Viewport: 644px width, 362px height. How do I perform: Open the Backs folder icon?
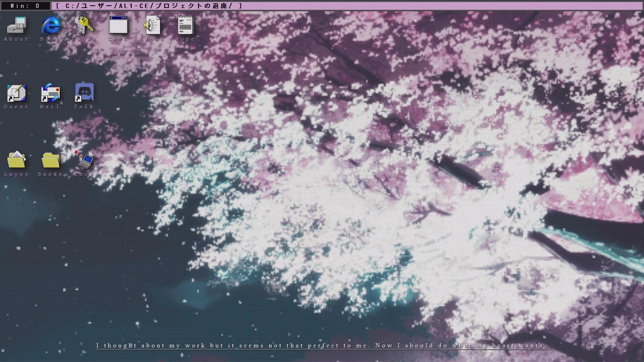51,160
